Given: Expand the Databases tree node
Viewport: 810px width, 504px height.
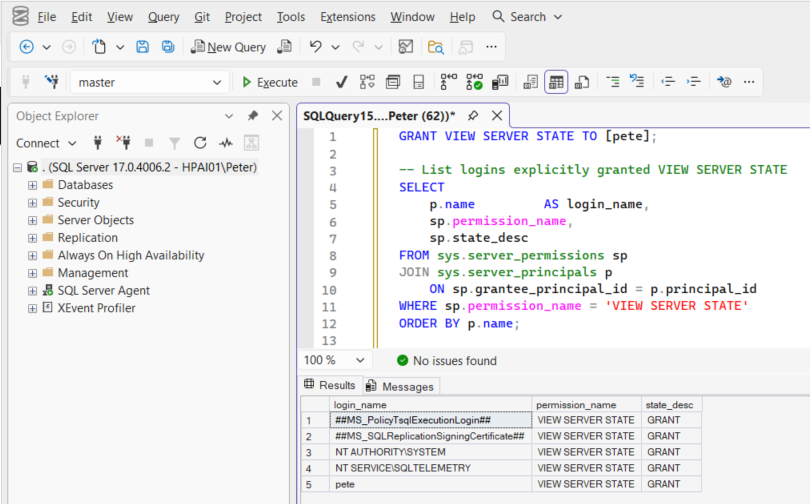Looking at the screenshot, I should 33,185.
